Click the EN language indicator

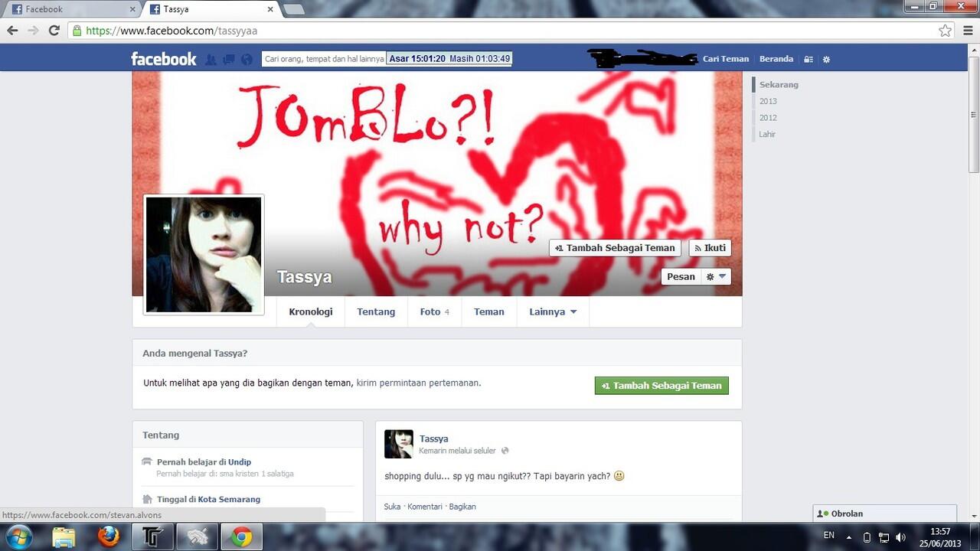829,536
